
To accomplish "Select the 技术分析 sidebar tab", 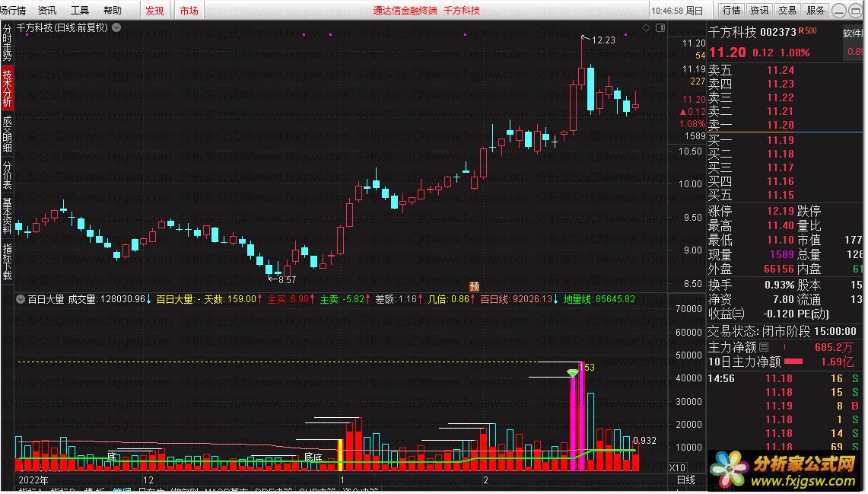I will 7,88.
